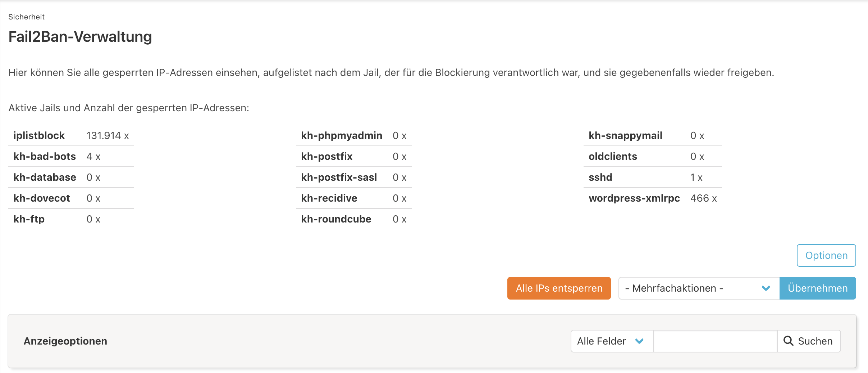Select the kh-bad-bots jail
The height and width of the screenshot is (373, 868).
click(45, 156)
